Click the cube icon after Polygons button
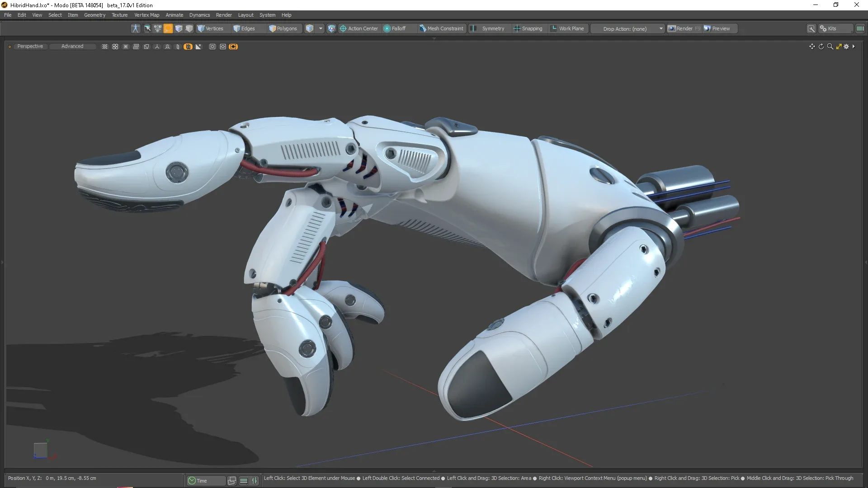868x488 pixels. (310, 28)
